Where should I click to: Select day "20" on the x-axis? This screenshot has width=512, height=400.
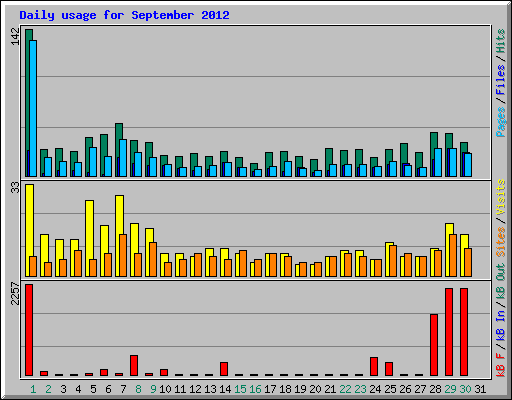tap(315, 389)
